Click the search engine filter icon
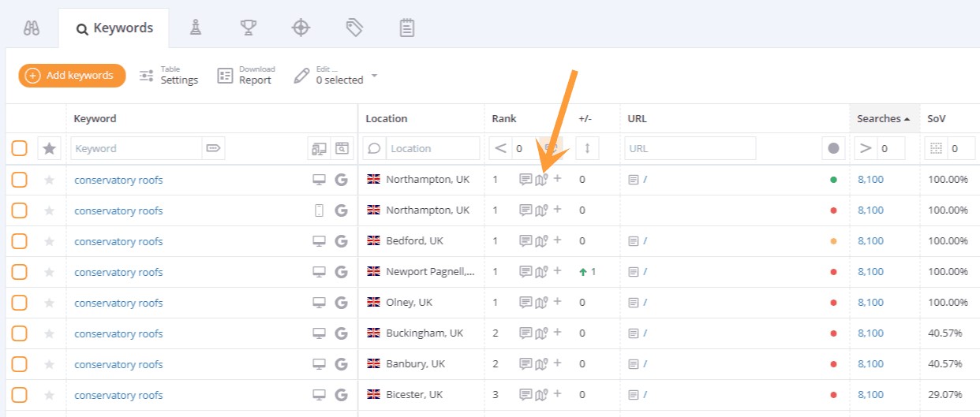 pos(342,148)
